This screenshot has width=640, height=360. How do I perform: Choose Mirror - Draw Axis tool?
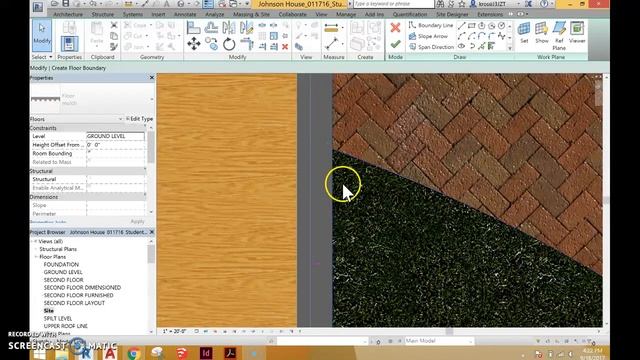pos(247,28)
